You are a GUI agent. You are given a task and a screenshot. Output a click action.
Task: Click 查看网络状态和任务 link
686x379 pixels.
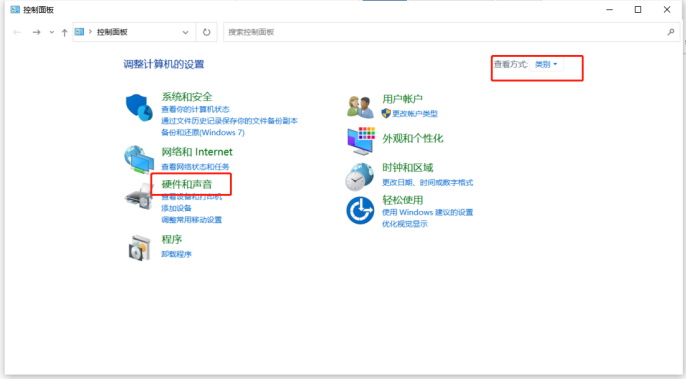tap(195, 166)
